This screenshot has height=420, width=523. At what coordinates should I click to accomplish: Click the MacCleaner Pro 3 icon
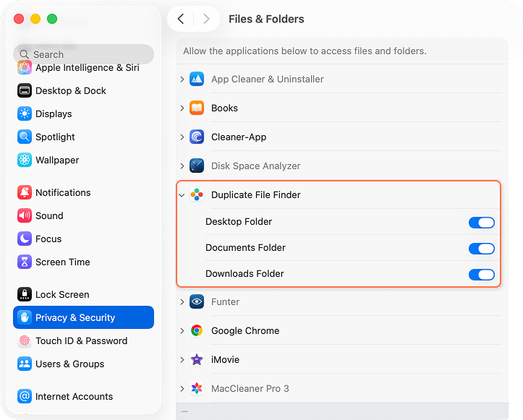(197, 389)
